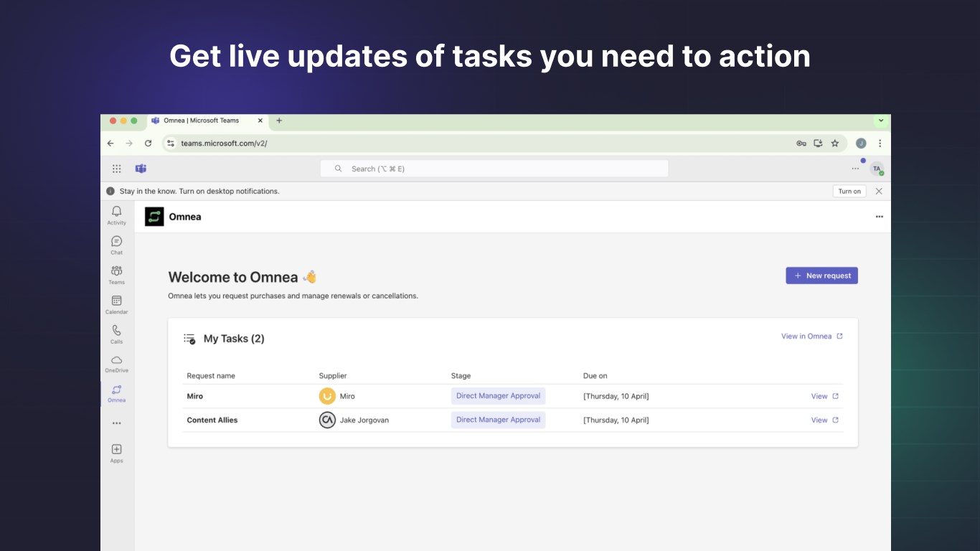The width and height of the screenshot is (980, 551).
Task: Click in the Teams search box
Action: [x=494, y=169]
